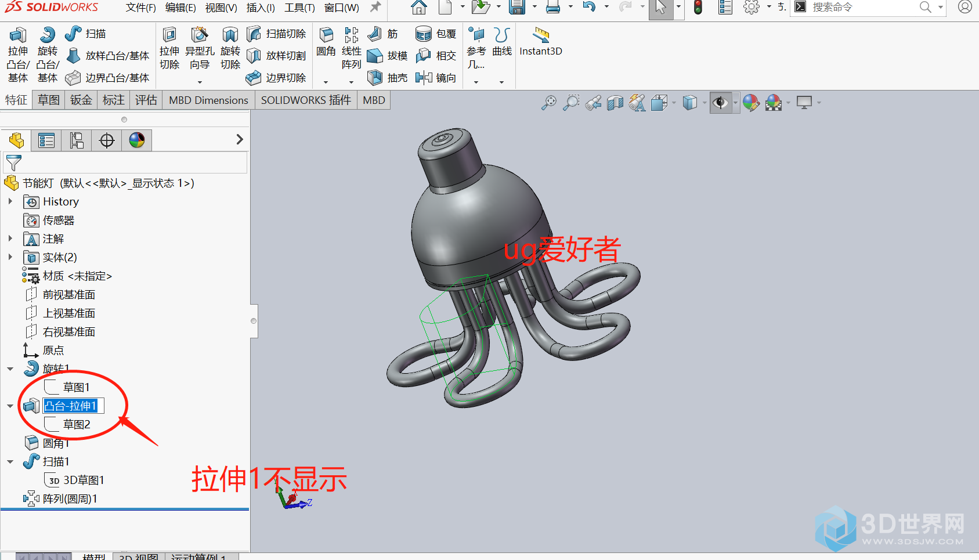Open the 编辑(E) menu
979x560 pixels.
[x=180, y=8]
